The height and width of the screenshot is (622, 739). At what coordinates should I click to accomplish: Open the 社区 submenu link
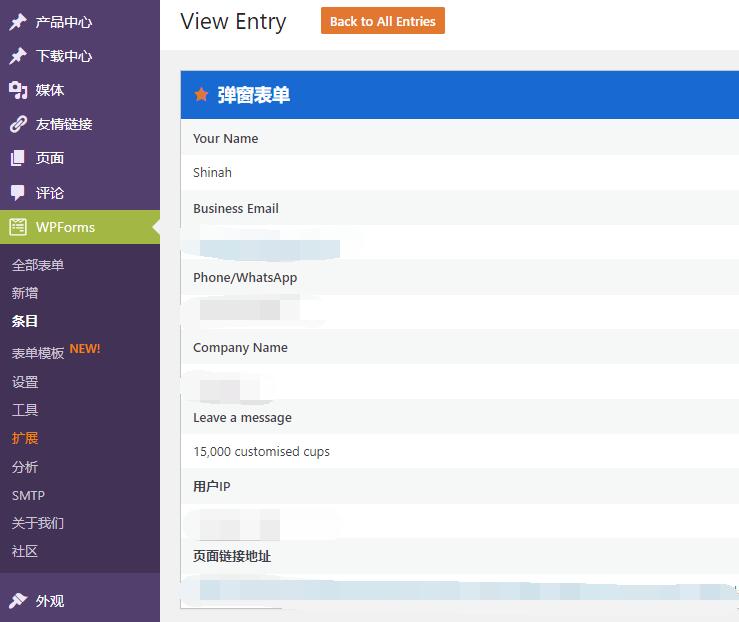(25, 551)
